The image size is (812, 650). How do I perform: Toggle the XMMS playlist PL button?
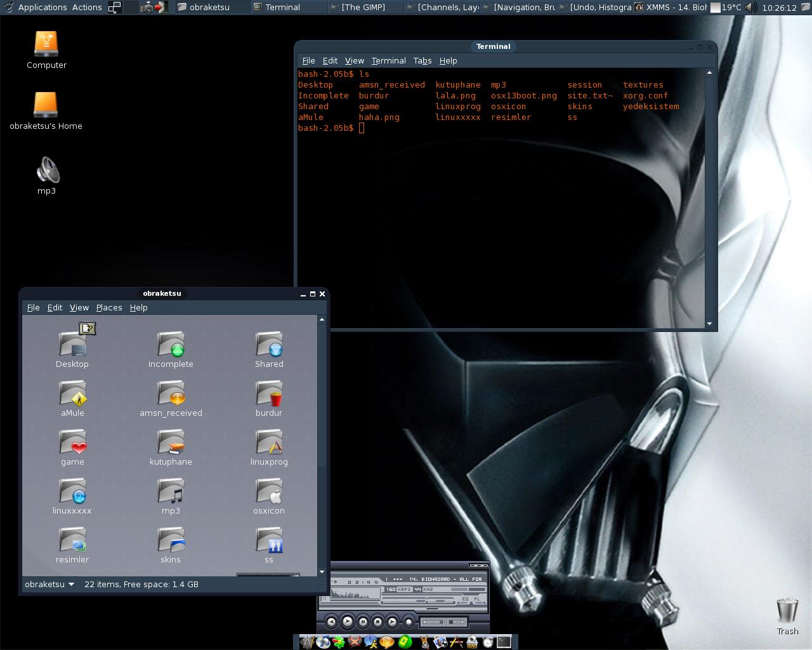(477, 599)
